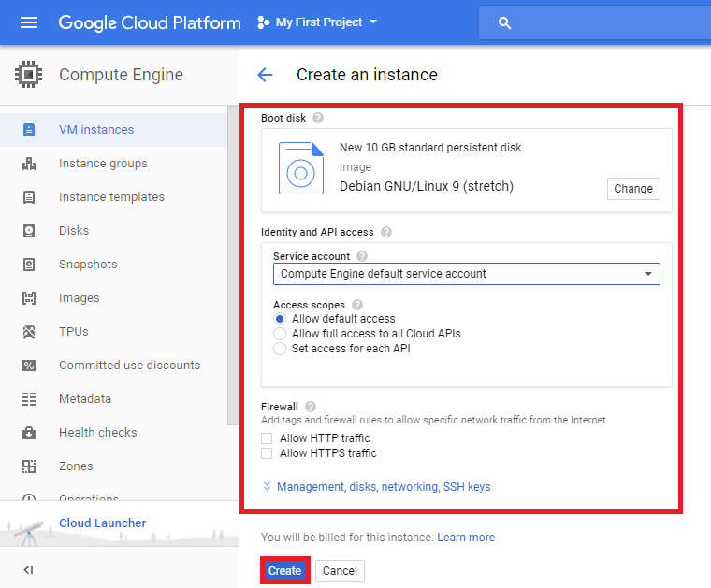Open Instance templates in the sidebar

(x=111, y=196)
